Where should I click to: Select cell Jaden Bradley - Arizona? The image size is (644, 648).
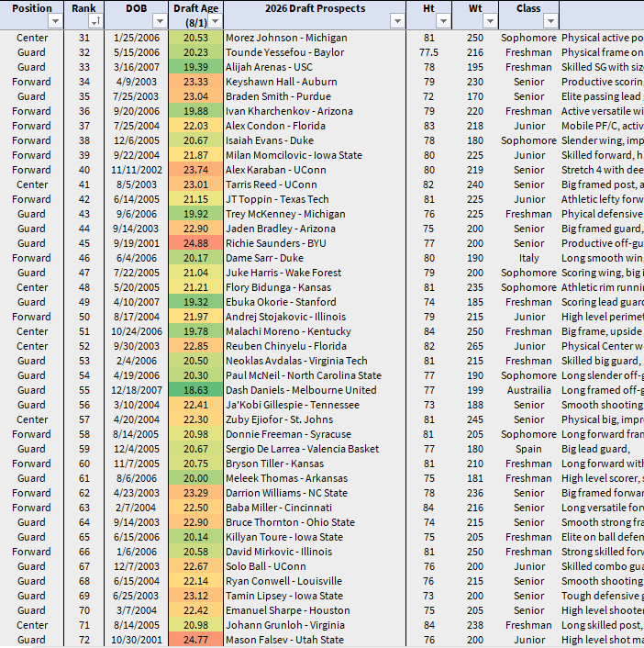315,229
